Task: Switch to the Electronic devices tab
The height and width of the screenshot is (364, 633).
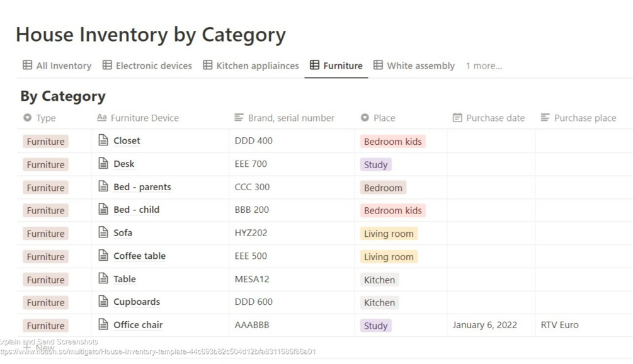Action: pos(147,65)
